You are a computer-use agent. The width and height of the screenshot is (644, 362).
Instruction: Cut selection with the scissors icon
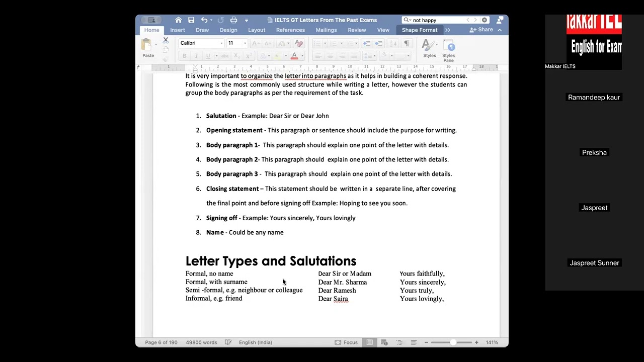[x=166, y=40]
